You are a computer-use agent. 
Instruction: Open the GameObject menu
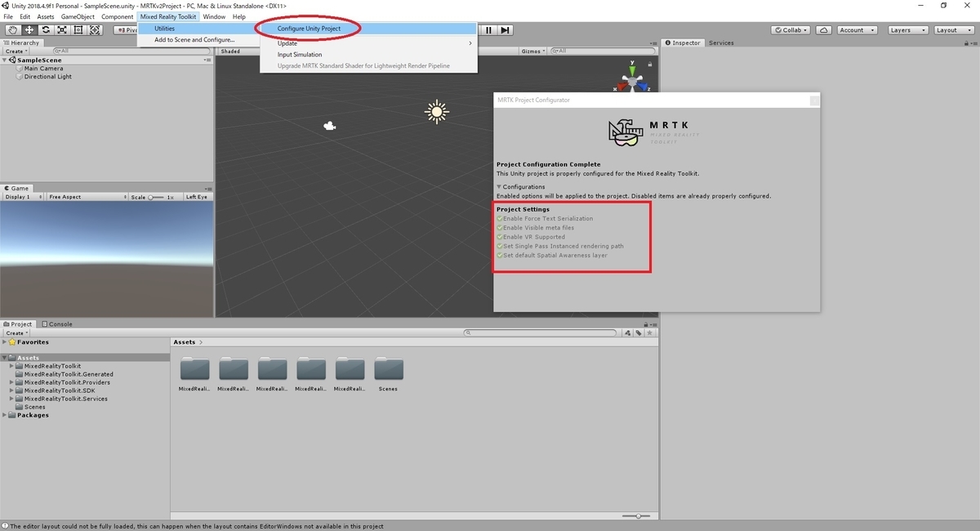pos(78,16)
